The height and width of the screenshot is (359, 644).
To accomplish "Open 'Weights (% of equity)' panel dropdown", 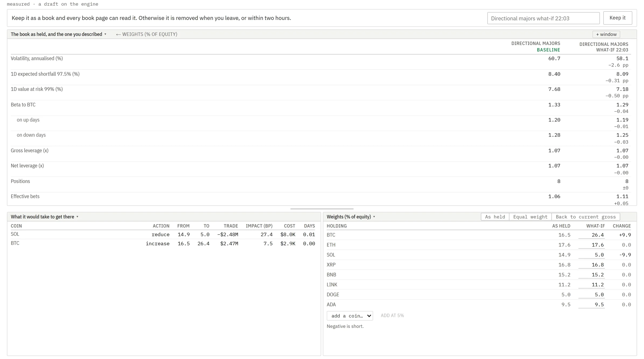I will 351,217.
